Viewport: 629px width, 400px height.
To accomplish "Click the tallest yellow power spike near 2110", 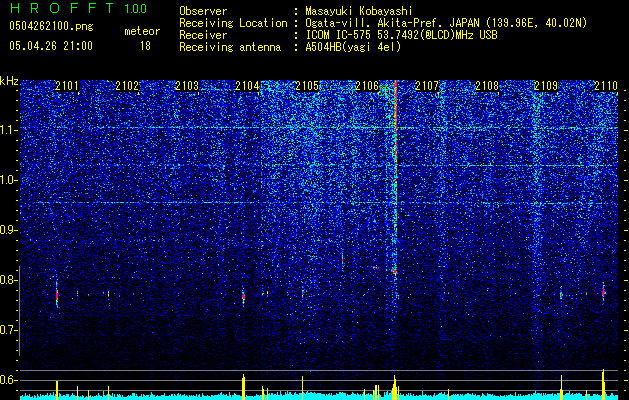I will point(603,384).
